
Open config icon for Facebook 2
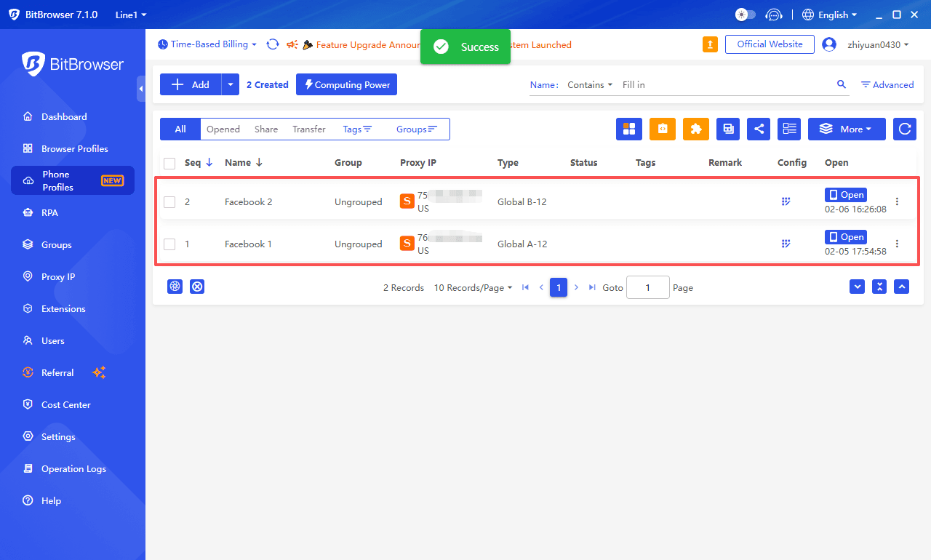point(786,201)
